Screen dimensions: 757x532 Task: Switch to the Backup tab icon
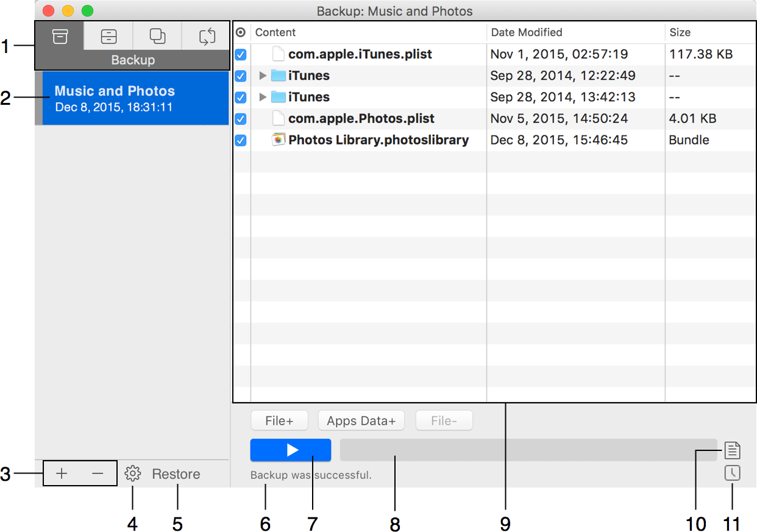point(59,37)
